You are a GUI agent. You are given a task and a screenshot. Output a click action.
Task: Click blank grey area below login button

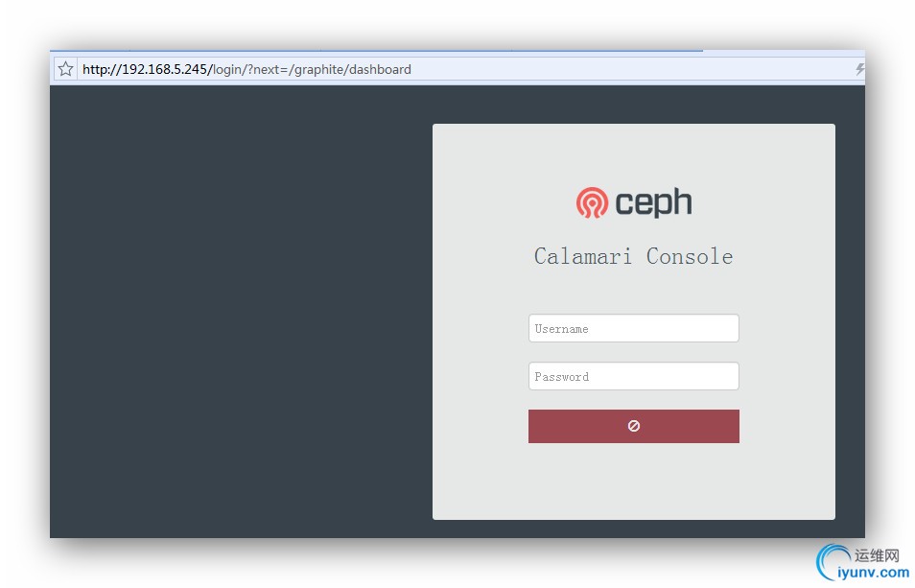pos(634,482)
